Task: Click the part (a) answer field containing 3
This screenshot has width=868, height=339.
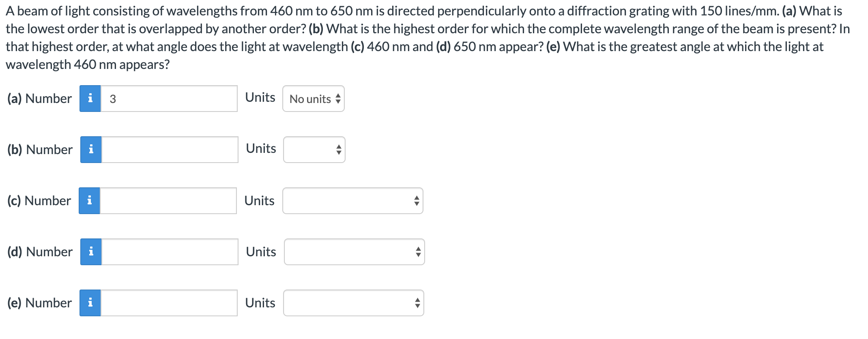Action: pyautogui.click(x=169, y=99)
